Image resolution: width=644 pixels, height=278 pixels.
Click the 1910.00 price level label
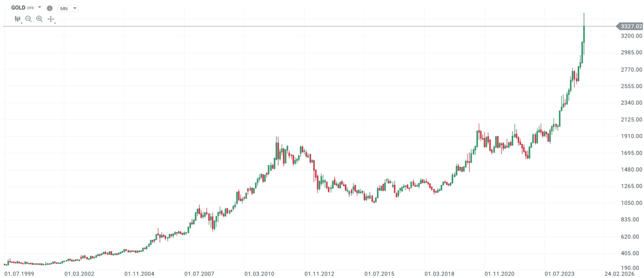[x=631, y=136]
